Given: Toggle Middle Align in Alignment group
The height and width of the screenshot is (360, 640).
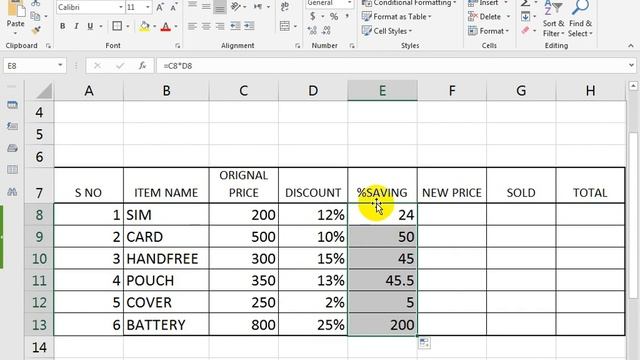Looking at the screenshot, I should click(x=206, y=7).
